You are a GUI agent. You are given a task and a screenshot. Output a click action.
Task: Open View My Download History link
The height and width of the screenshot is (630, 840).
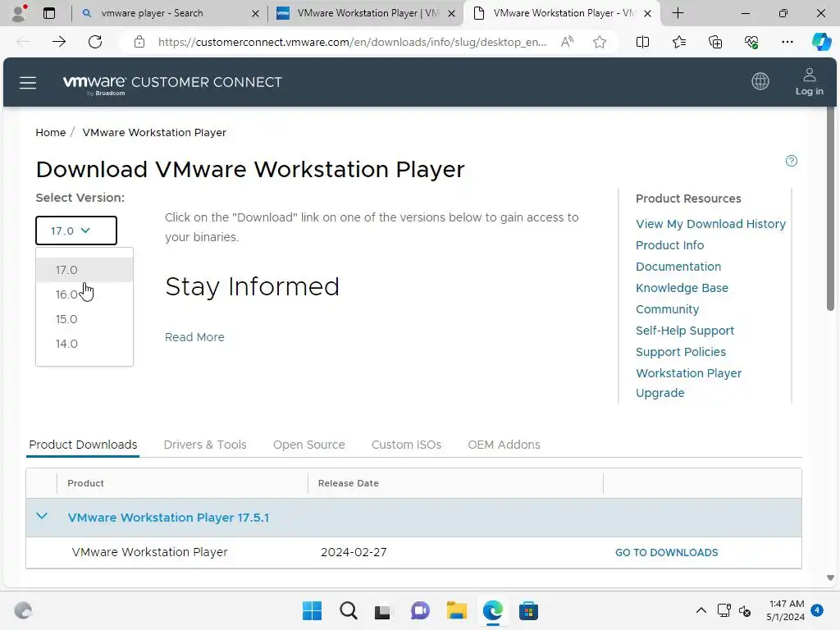(x=710, y=224)
